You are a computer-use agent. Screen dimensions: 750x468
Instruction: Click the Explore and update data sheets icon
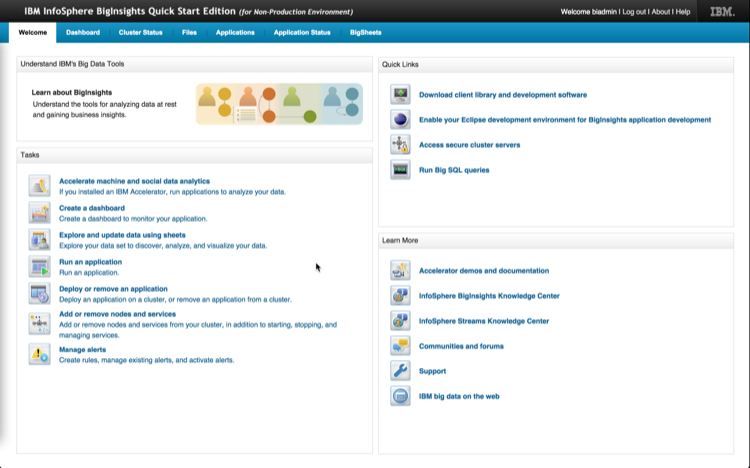click(x=39, y=239)
